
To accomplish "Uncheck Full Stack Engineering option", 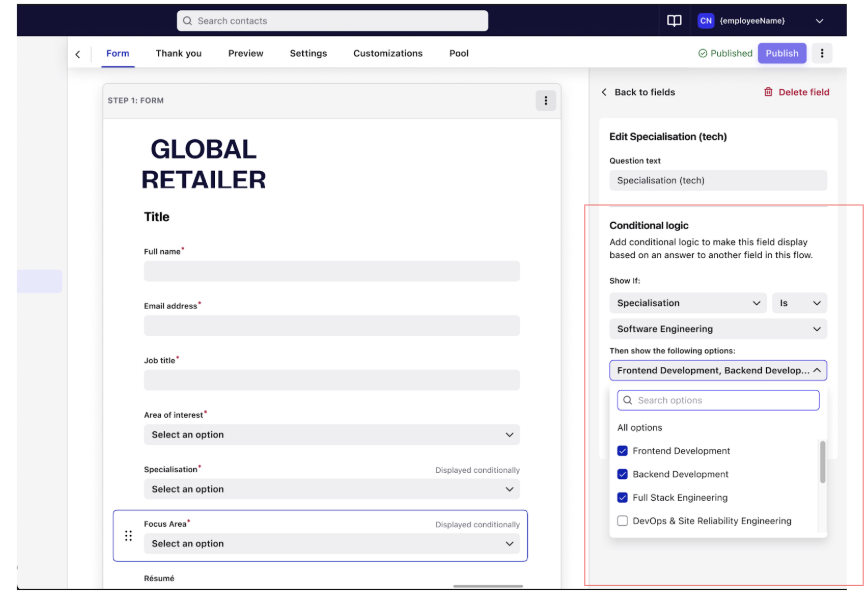I will [x=622, y=498].
